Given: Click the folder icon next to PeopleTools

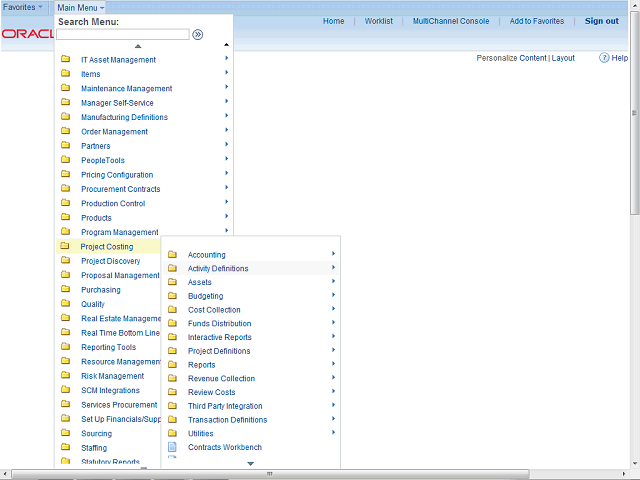Looking at the screenshot, I should (65, 160).
